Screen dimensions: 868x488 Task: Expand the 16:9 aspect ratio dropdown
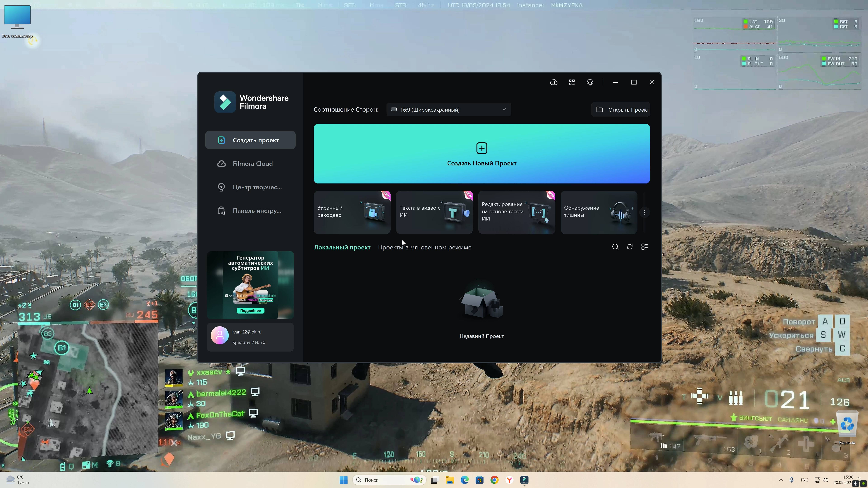tap(448, 109)
